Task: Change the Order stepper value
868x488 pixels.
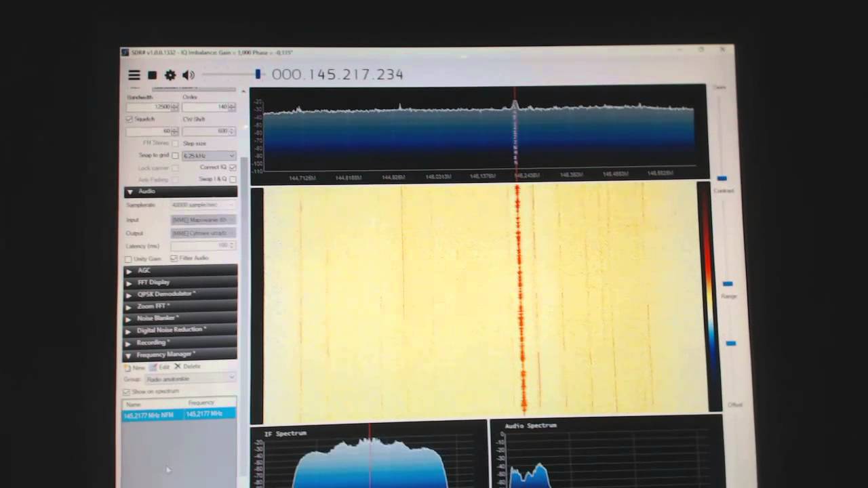Action: (x=232, y=107)
